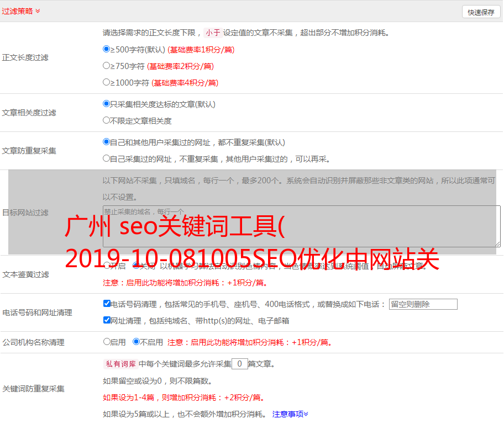Viewport: 504px width, 424px height.
Task: Choose 不限定文章相关度 radio
Action: click(x=106, y=120)
